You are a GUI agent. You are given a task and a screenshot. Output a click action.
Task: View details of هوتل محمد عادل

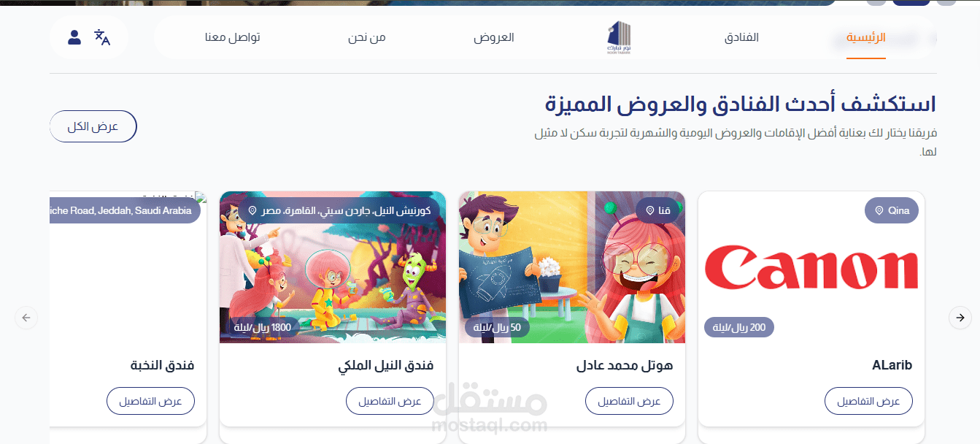pyautogui.click(x=629, y=401)
